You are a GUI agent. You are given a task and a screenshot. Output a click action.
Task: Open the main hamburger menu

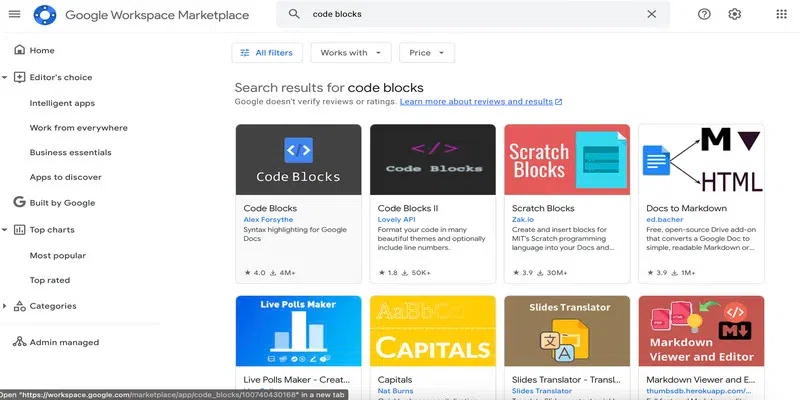tap(14, 15)
